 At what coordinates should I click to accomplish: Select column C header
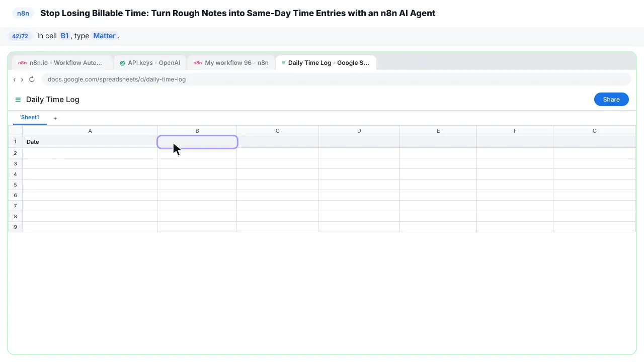[278, 131]
